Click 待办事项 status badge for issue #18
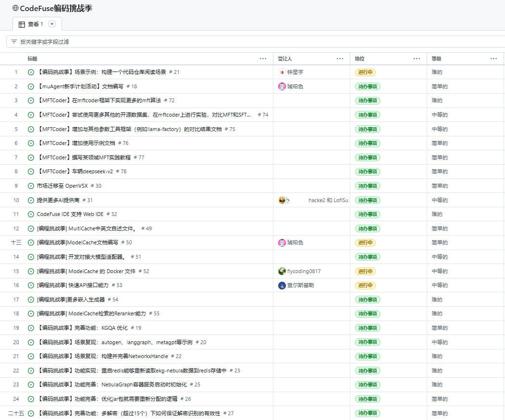Screen dimensions: 505x420 click(368, 86)
